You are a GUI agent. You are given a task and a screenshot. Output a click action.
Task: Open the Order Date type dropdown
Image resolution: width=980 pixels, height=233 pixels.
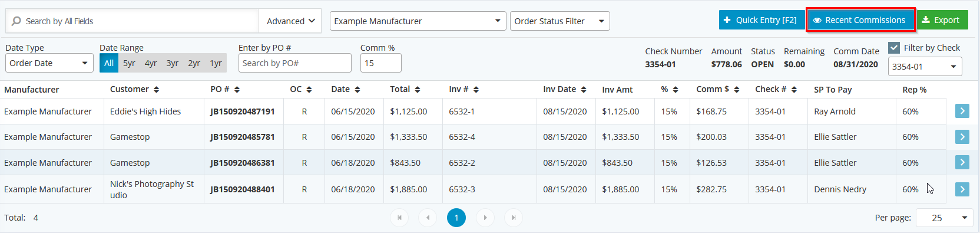click(x=49, y=63)
